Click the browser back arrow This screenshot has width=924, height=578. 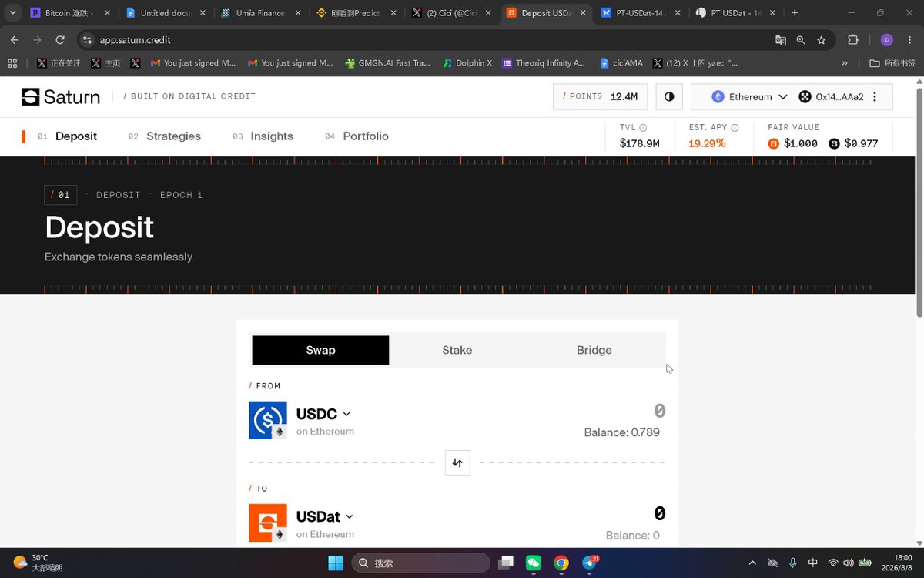point(15,40)
